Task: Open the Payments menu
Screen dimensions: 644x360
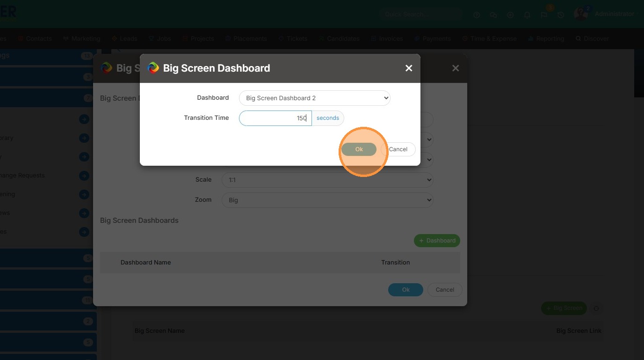Action: [433, 38]
